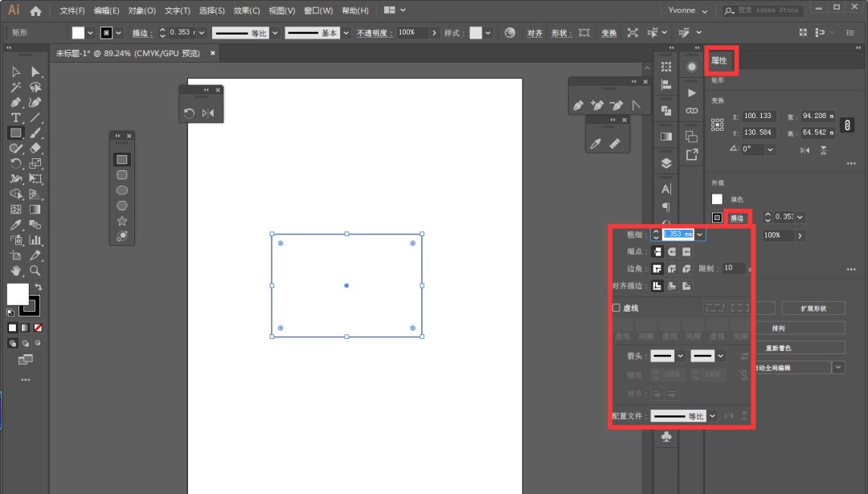Open the 效果(C) menu
The width and height of the screenshot is (868, 494).
pos(247,10)
